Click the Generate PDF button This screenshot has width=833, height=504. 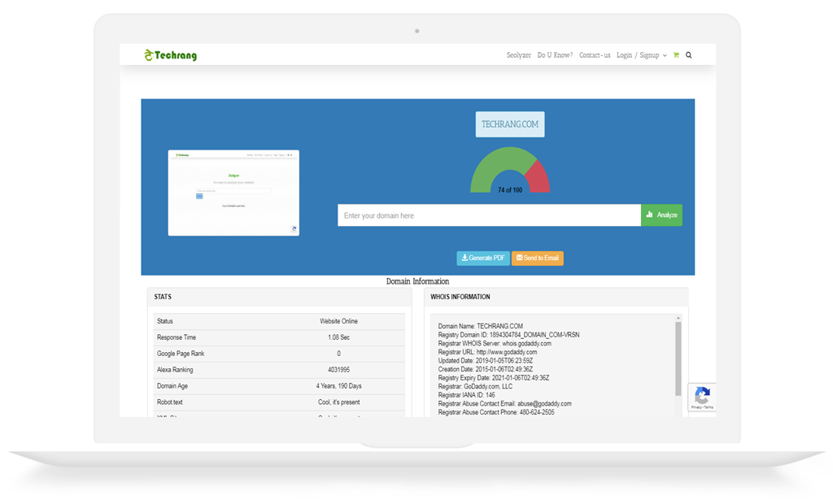click(483, 259)
